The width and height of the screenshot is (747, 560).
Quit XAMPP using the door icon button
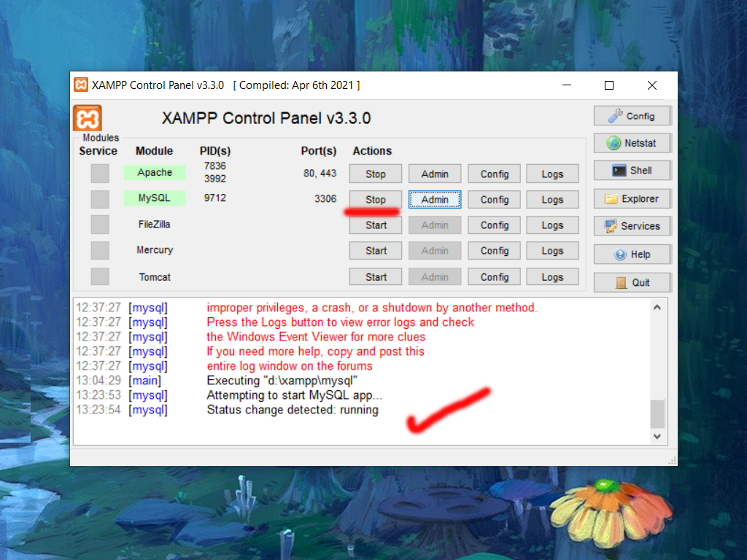[x=632, y=282]
